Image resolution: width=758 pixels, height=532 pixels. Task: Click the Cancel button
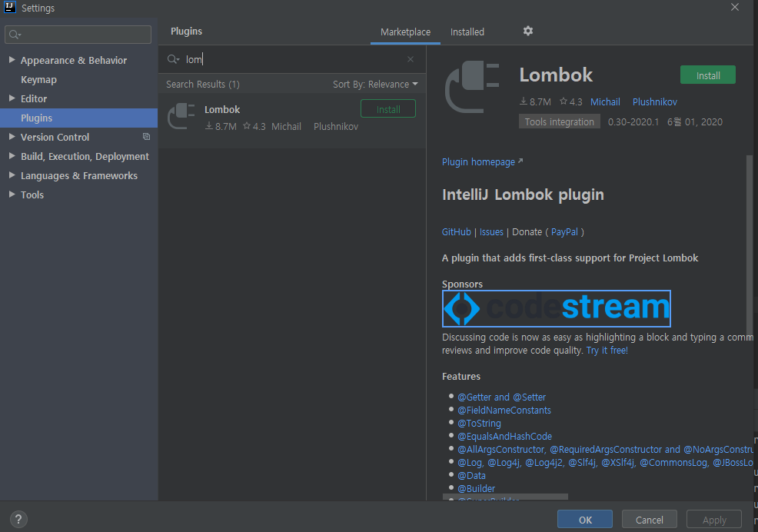pos(650,520)
